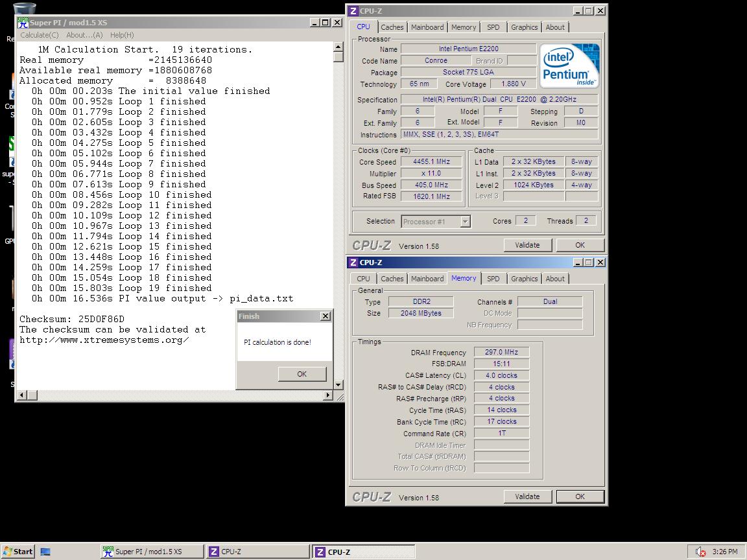The height and width of the screenshot is (560, 747).
Task: Switch to active CPU-Z taskbar button
Action: pyautogui.click(x=364, y=552)
